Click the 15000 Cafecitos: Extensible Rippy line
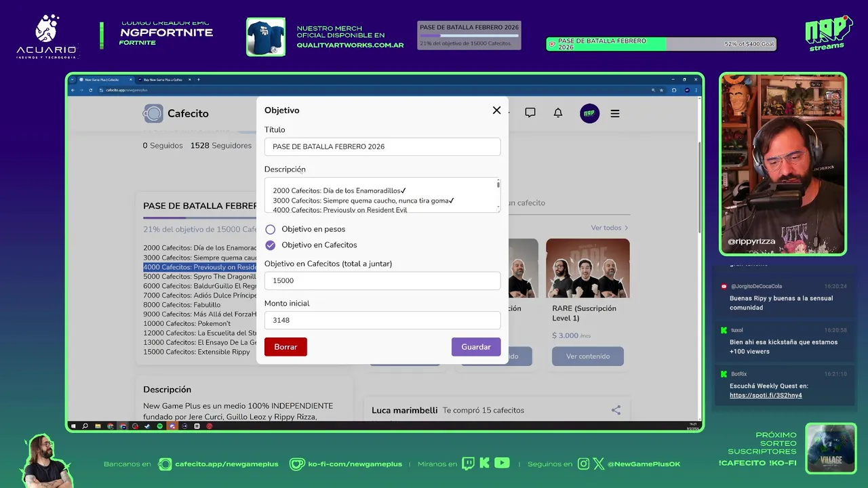Screen dimensions: 868x488 click(197, 352)
